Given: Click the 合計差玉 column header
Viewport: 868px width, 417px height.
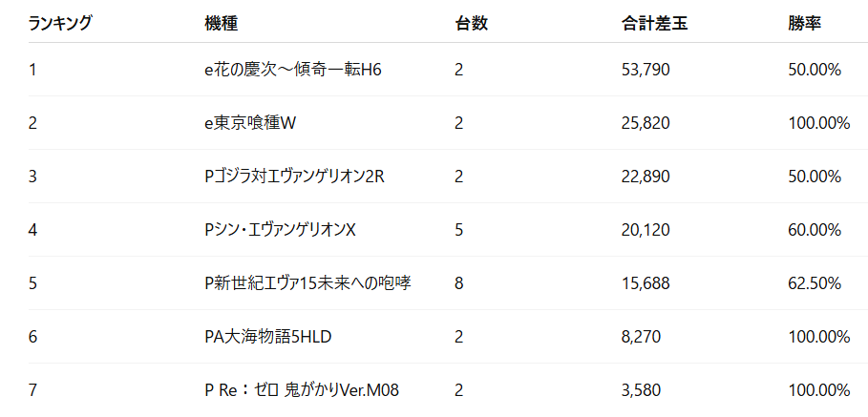Looking at the screenshot, I should pos(654,24).
